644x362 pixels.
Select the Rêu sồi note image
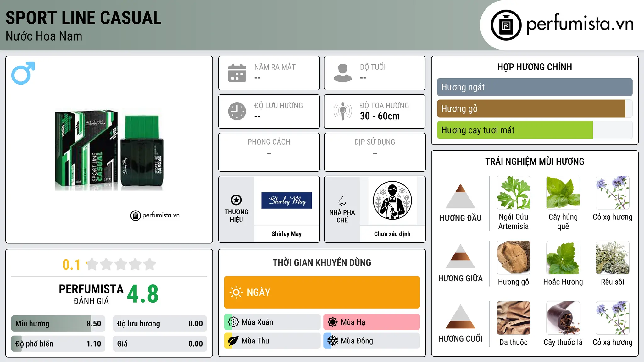point(613,258)
